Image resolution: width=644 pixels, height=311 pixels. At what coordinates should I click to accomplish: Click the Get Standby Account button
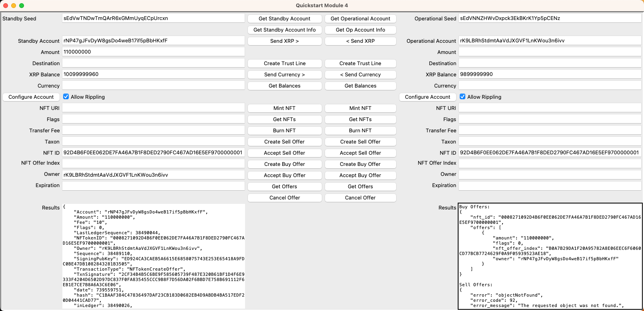pyautogui.click(x=284, y=19)
